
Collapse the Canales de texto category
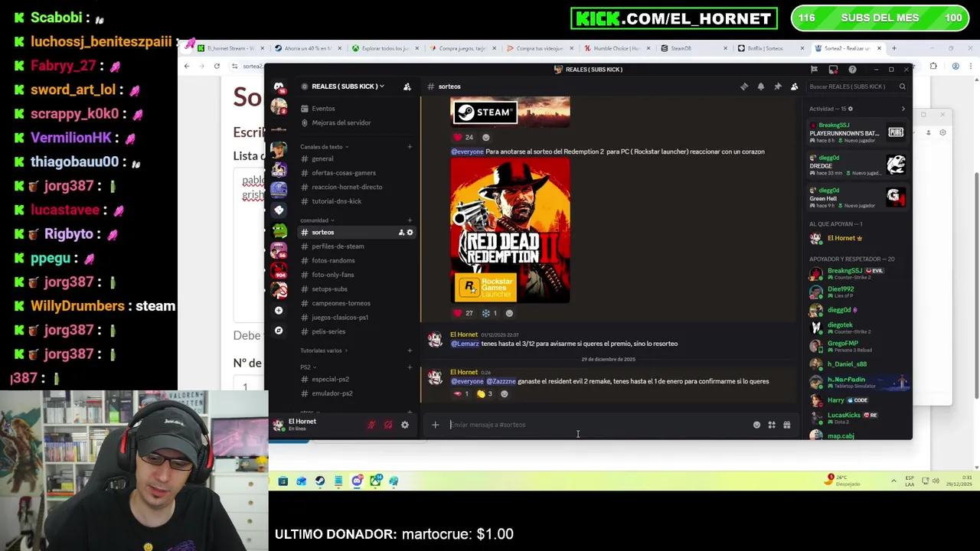click(x=323, y=147)
